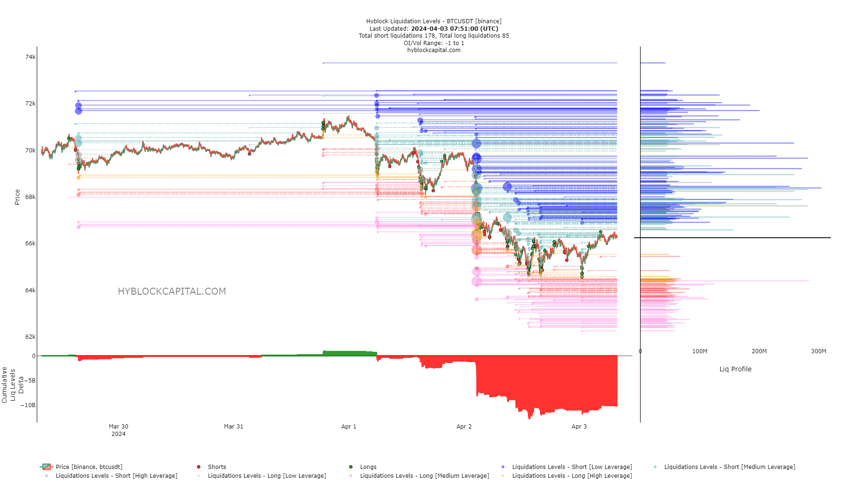Click the orange Long High Leverage legend dot
868x488 pixels.
[x=503, y=475]
